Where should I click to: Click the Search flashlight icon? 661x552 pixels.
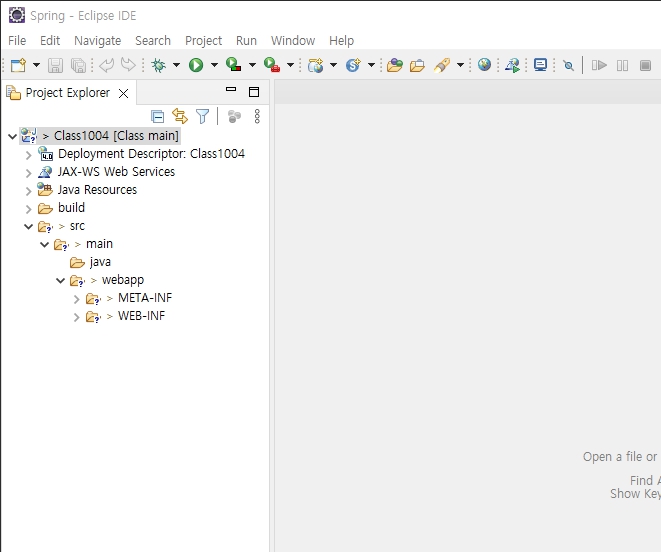442,65
